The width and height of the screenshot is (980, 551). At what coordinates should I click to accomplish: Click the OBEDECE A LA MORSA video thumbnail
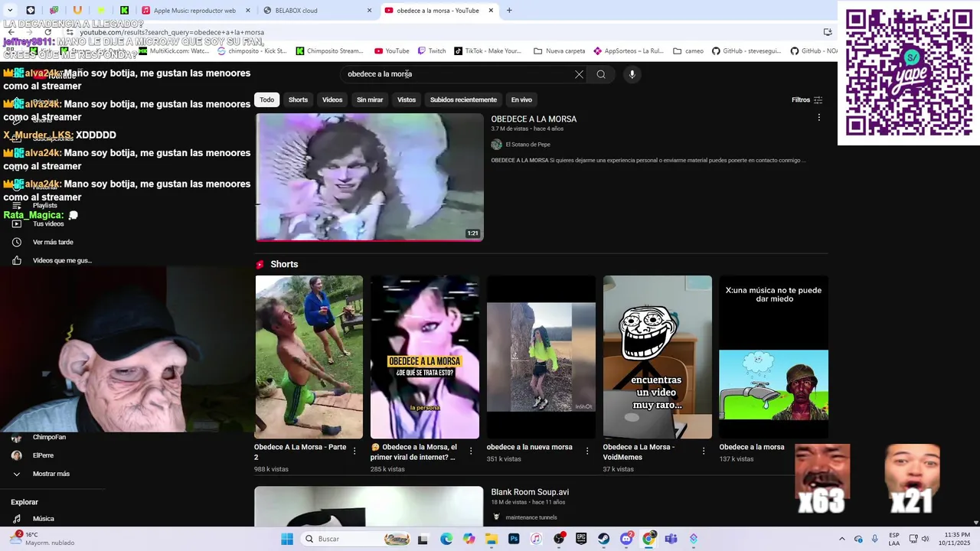point(369,178)
